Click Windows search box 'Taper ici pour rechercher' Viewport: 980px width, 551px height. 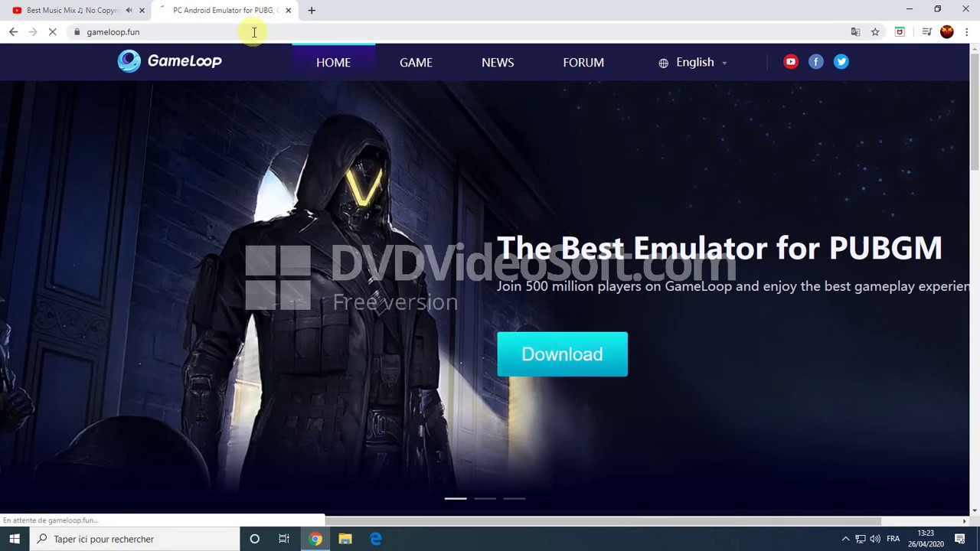135,539
